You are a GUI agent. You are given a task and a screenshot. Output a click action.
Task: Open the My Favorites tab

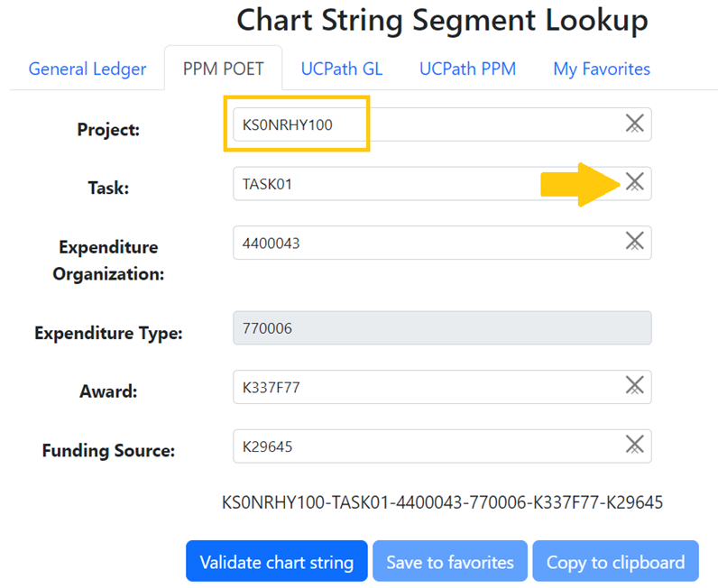click(601, 69)
